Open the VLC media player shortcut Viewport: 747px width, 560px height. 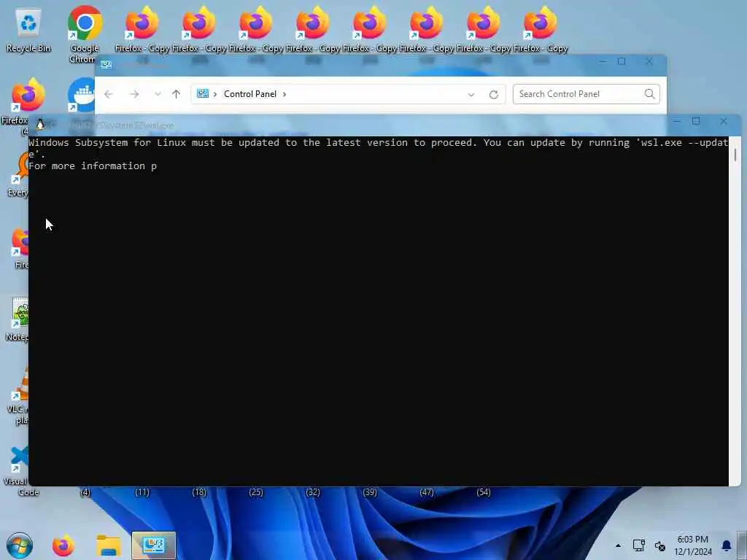[20, 395]
